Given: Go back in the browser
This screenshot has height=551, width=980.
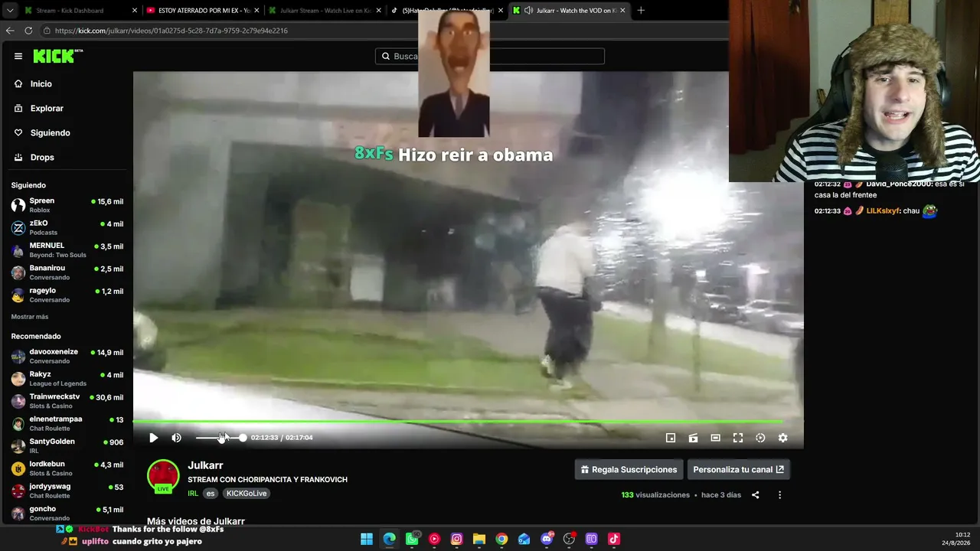Looking at the screenshot, I should [x=10, y=31].
